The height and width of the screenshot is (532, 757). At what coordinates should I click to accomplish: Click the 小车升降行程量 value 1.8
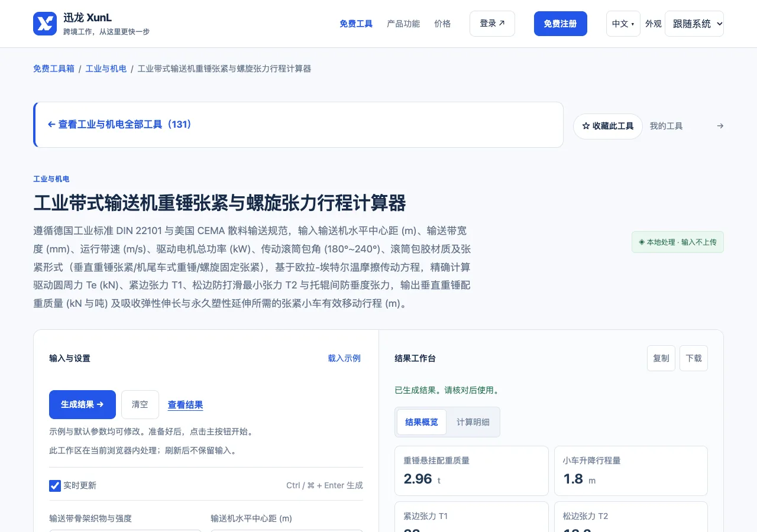573,479
